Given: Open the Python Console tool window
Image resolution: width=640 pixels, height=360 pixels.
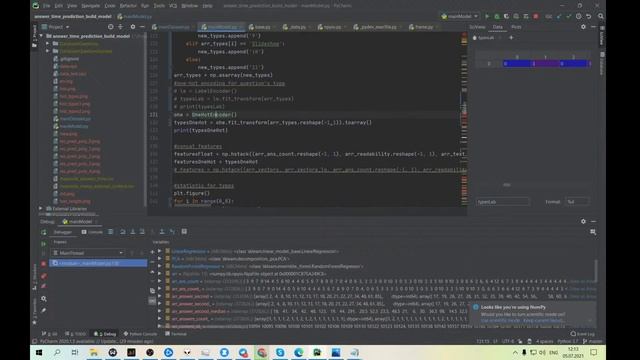Looking at the screenshot, I should tap(140, 334).
